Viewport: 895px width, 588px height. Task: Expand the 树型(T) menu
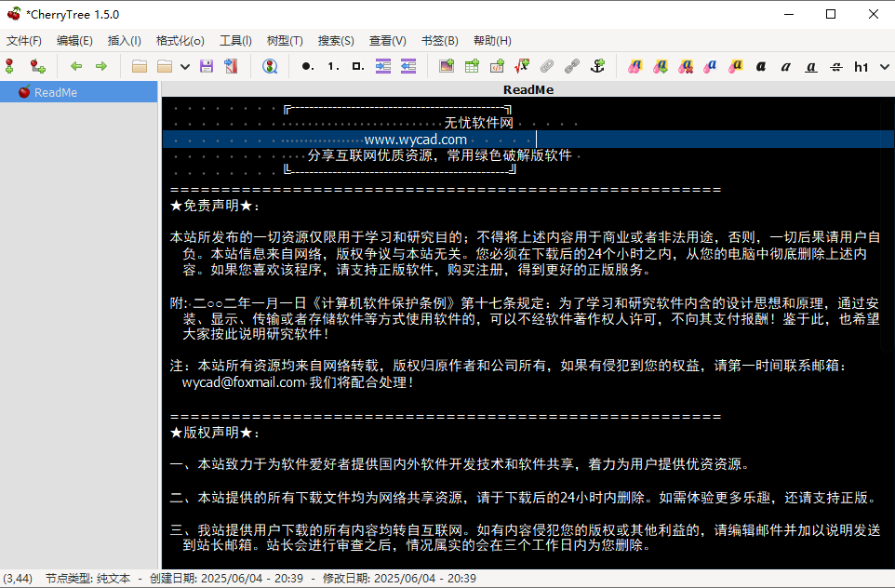click(285, 40)
